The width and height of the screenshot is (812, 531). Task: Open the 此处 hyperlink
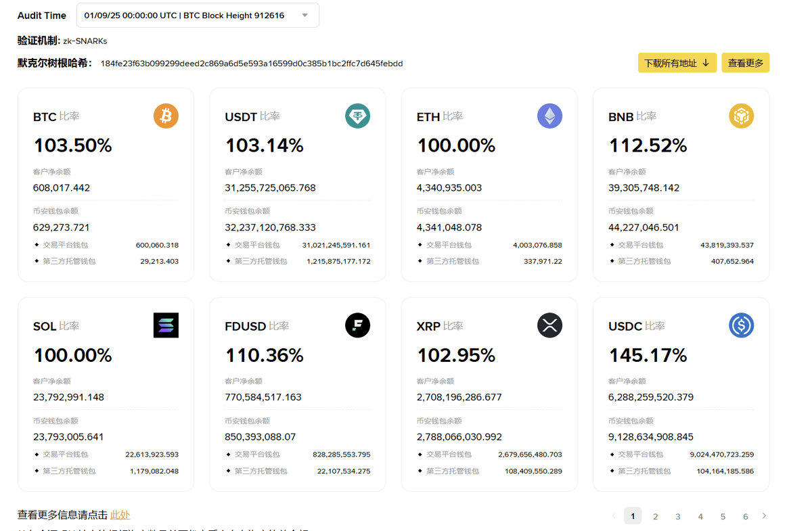120,515
